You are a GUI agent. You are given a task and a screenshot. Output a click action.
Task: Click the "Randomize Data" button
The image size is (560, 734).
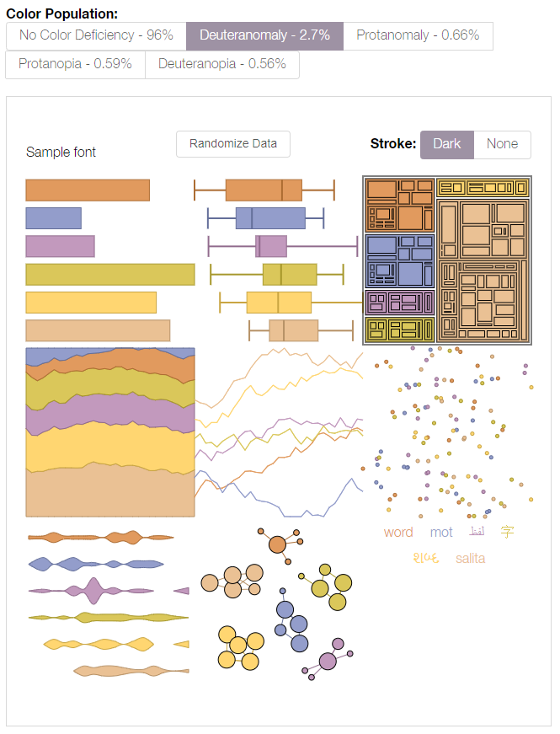tap(232, 144)
